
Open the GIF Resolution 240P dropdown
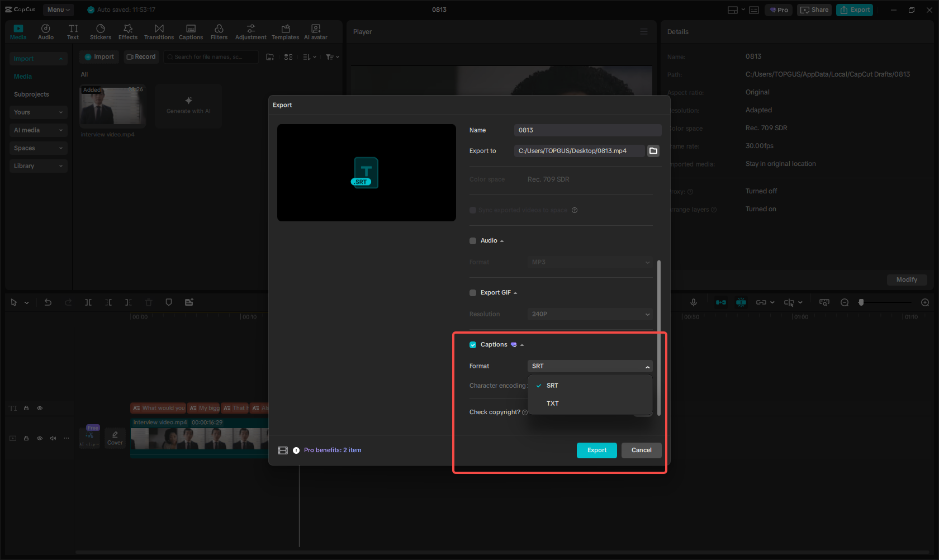coord(590,314)
